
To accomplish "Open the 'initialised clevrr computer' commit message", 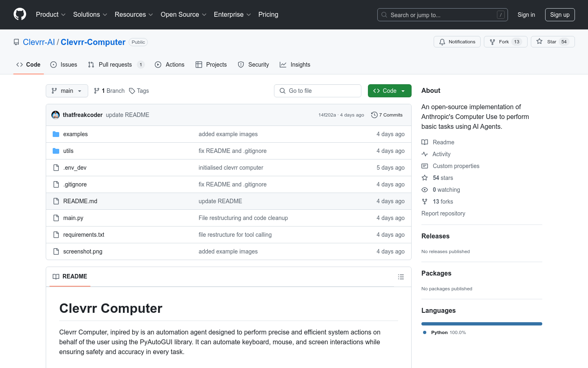I will tap(231, 168).
